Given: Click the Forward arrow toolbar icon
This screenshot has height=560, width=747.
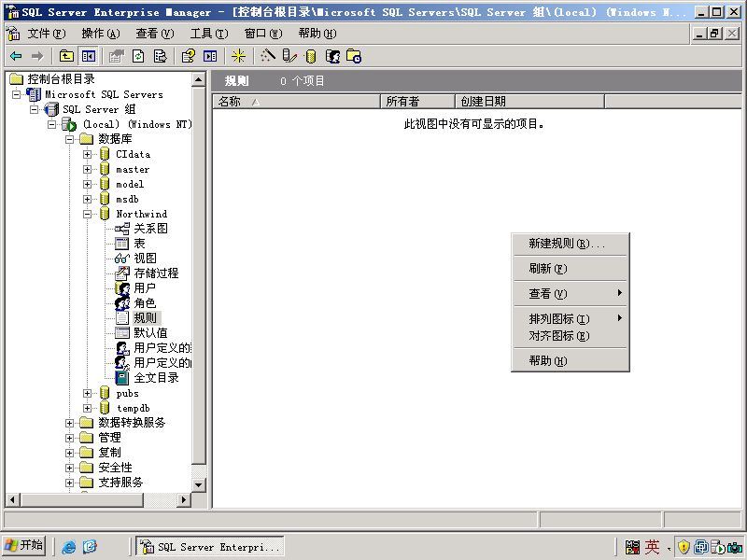Looking at the screenshot, I should point(37,56).
